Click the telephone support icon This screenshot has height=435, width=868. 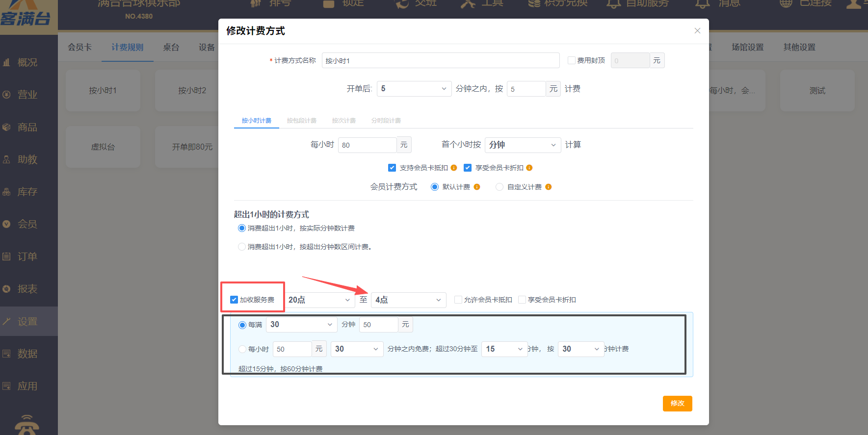coord(27,425)
